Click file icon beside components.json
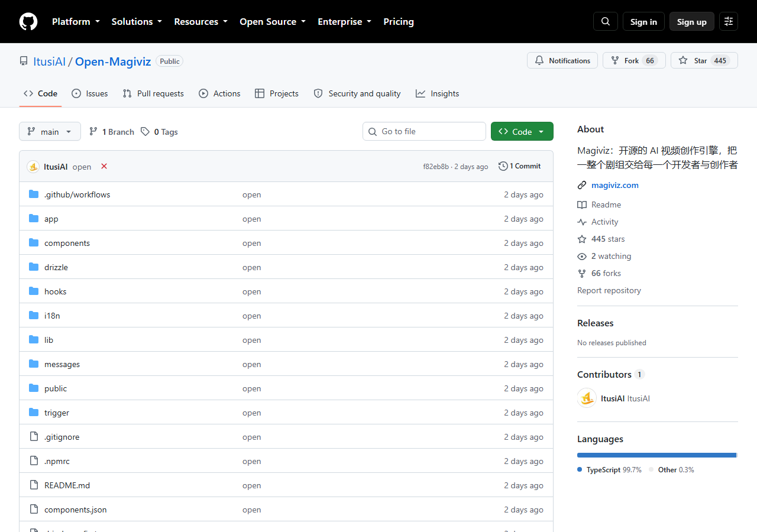The image size is (757, 532). pos(34,510)
